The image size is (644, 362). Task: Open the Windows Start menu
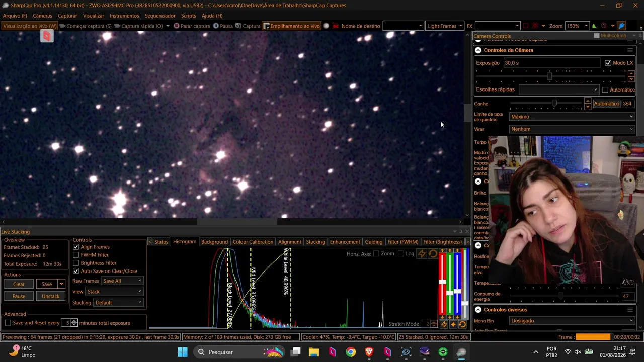coord(182,352)
